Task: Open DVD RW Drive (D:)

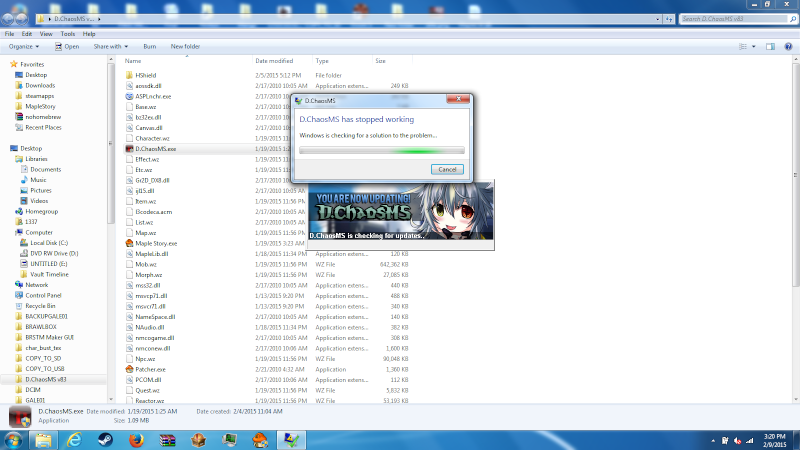Action: pos(54,254)
